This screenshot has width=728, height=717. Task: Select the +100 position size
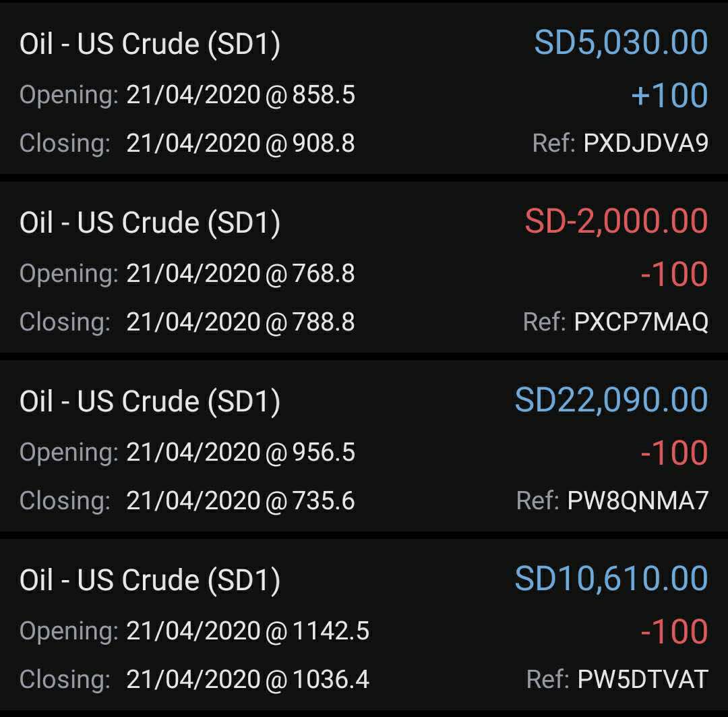(669, 96)
